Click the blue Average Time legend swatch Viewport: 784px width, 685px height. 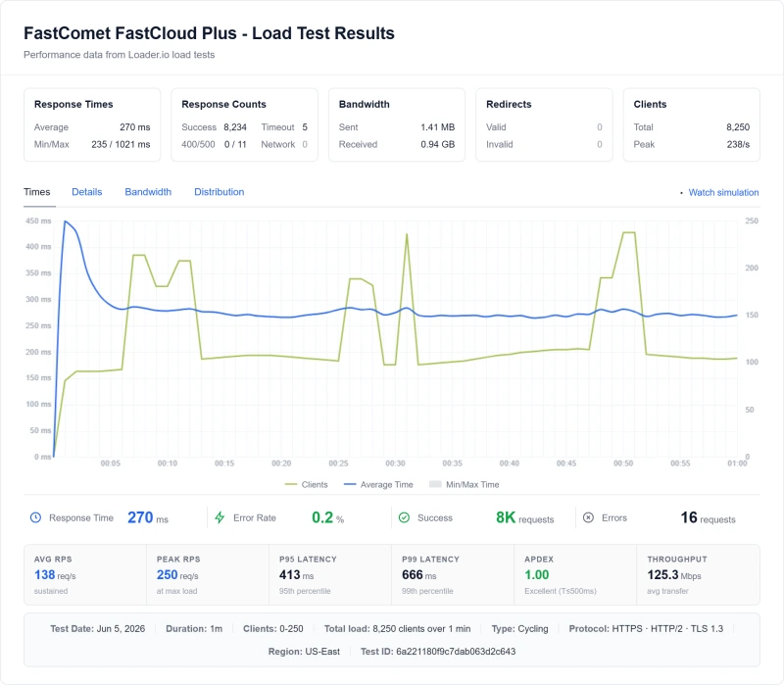pos(350,484)
